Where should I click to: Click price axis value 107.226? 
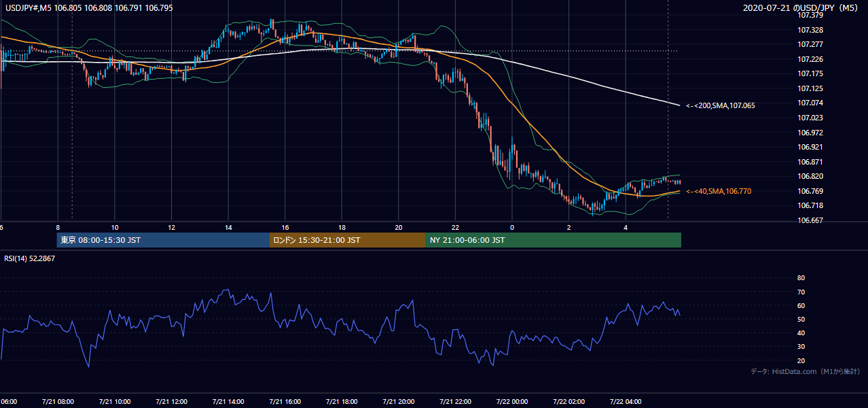[x=810, y=59]
